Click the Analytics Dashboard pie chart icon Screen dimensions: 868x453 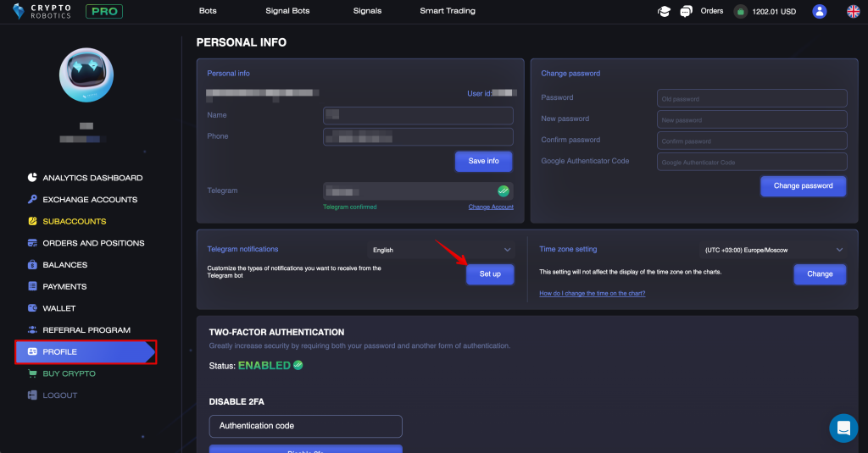tap(32, 178)
